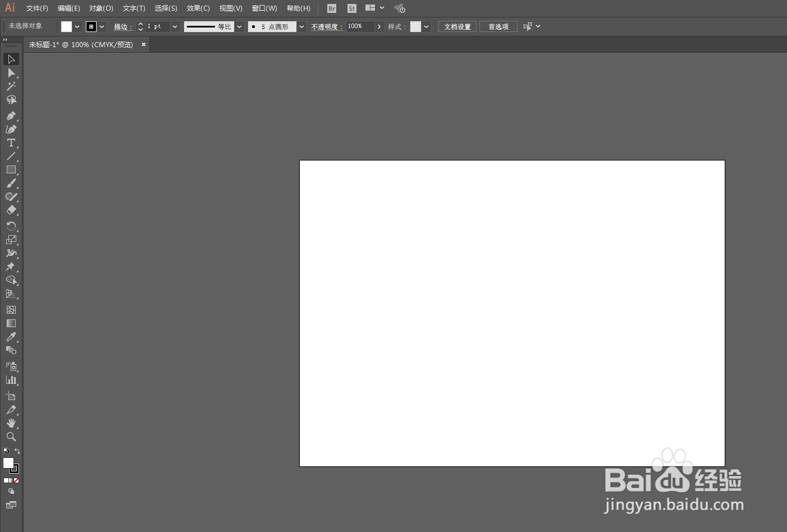
Task: Switch paint mode to Gradient
Action: 11,480
